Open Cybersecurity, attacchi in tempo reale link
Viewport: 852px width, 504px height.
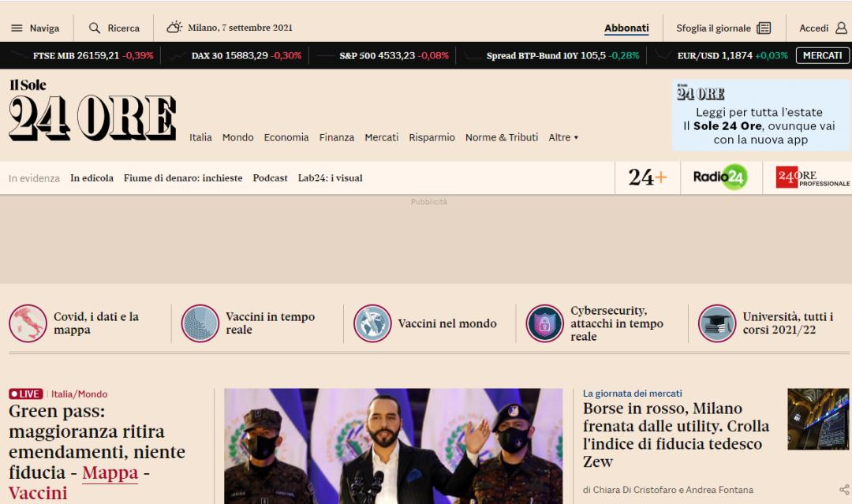coord(617,323)
